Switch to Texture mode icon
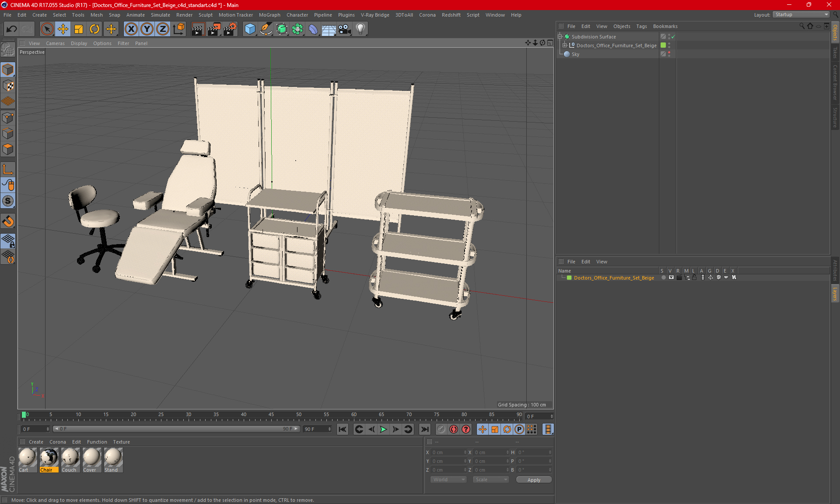 pyautogui.click(x=8, y=86)
